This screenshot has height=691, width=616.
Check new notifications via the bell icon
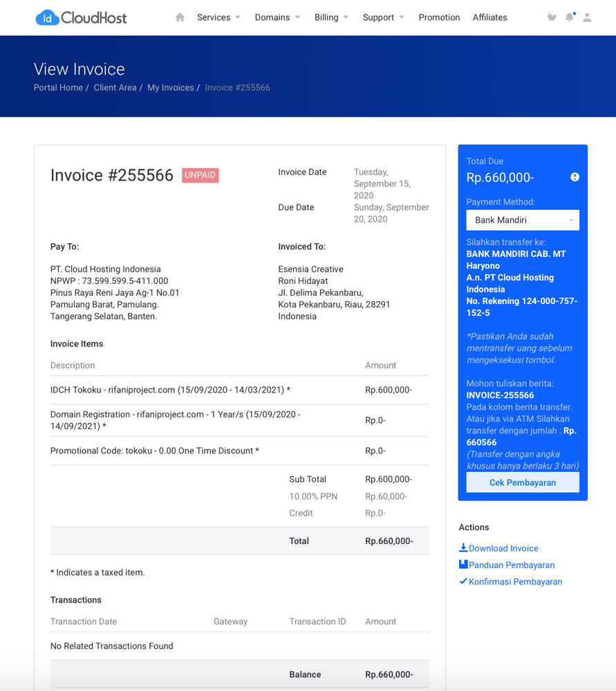click(x=569, y=16)
